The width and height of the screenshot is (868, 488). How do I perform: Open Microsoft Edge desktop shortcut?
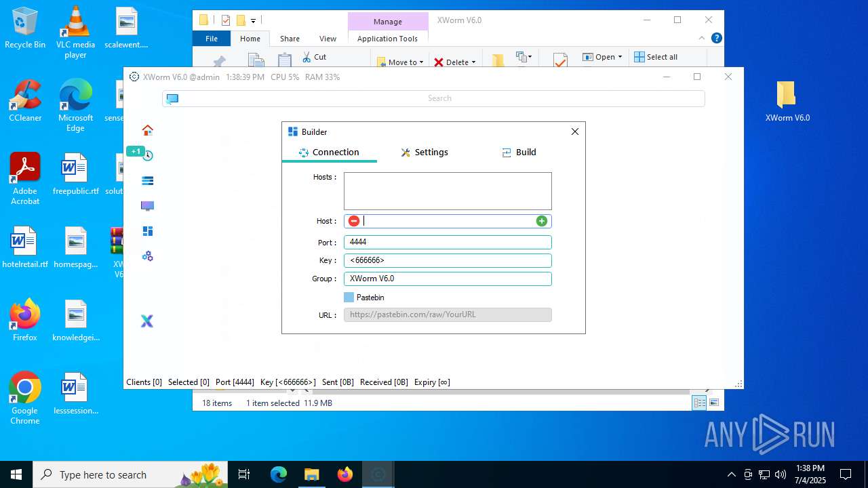tap(75, 105)
